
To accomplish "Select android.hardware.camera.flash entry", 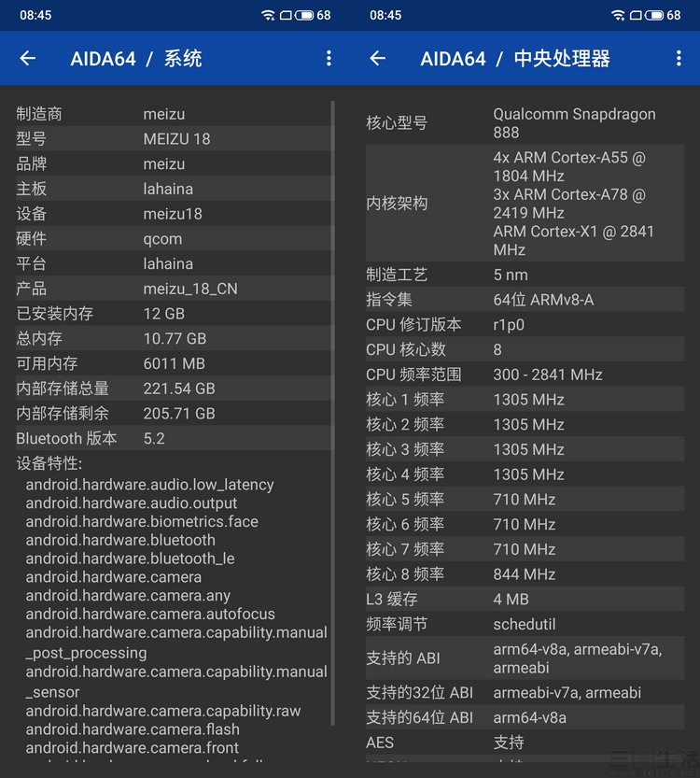I will 133,729.
